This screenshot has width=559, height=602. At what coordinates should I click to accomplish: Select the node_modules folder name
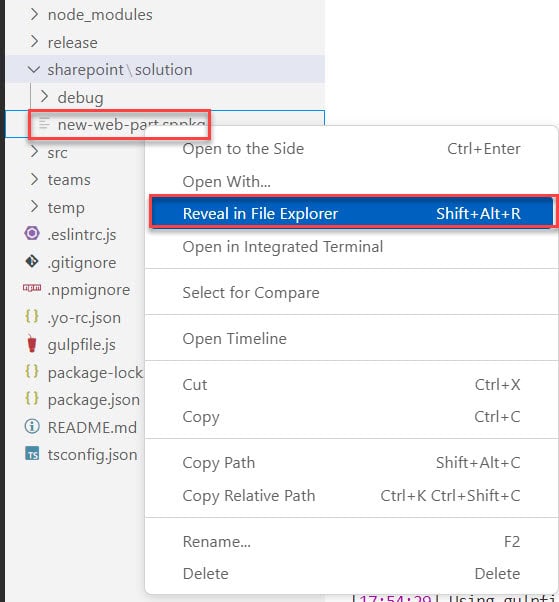[100, 15]
